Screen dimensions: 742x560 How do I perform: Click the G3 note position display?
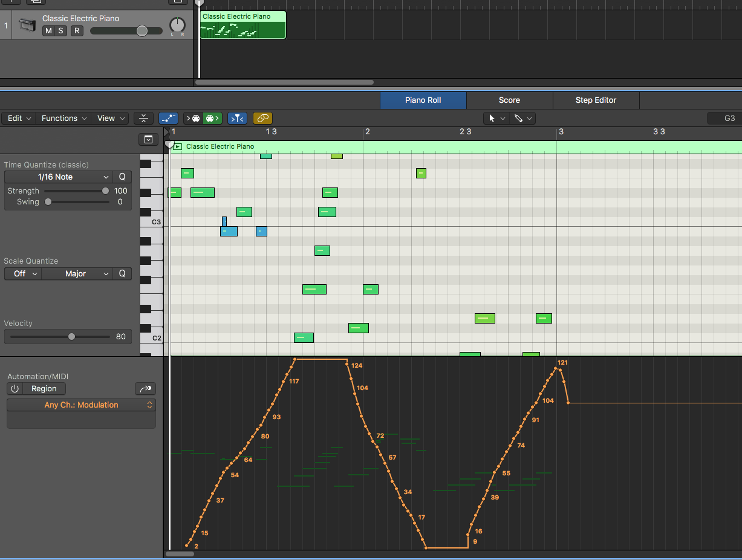[724, 118]
